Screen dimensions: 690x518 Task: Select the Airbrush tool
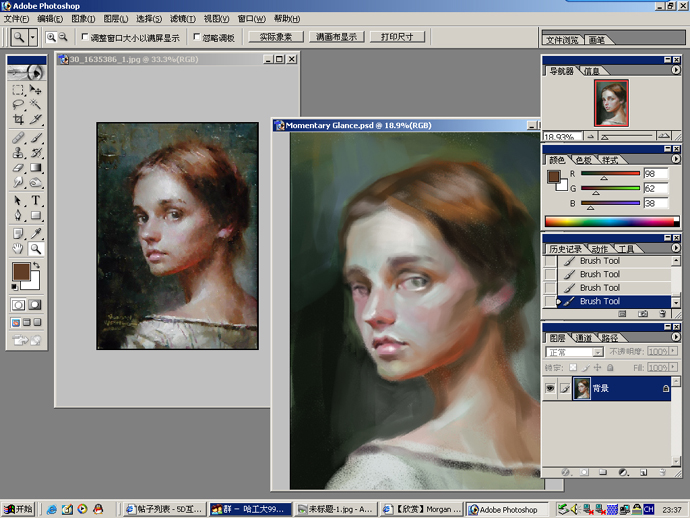[18, 138]
